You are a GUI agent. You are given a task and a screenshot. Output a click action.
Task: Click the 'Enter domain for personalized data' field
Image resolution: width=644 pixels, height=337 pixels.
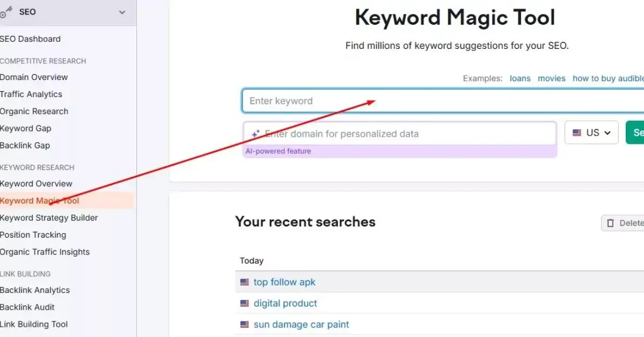pos(408,134)
